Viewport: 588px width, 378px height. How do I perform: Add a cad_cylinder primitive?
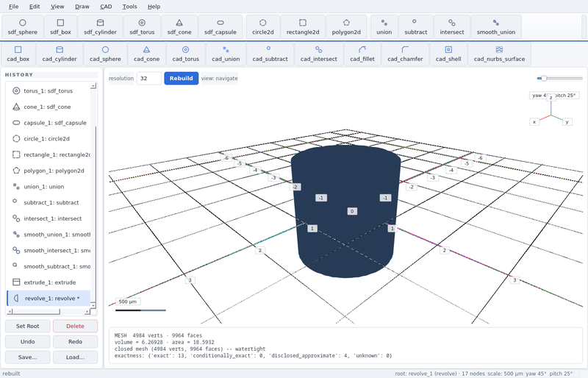pos(60,54)
